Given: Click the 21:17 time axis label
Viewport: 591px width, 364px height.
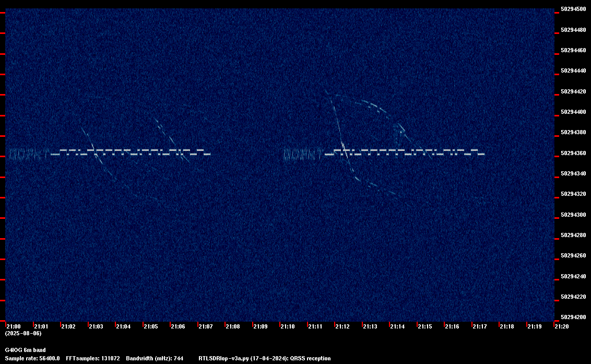Looking at the screenshot, I should click(x=479, y=326).
